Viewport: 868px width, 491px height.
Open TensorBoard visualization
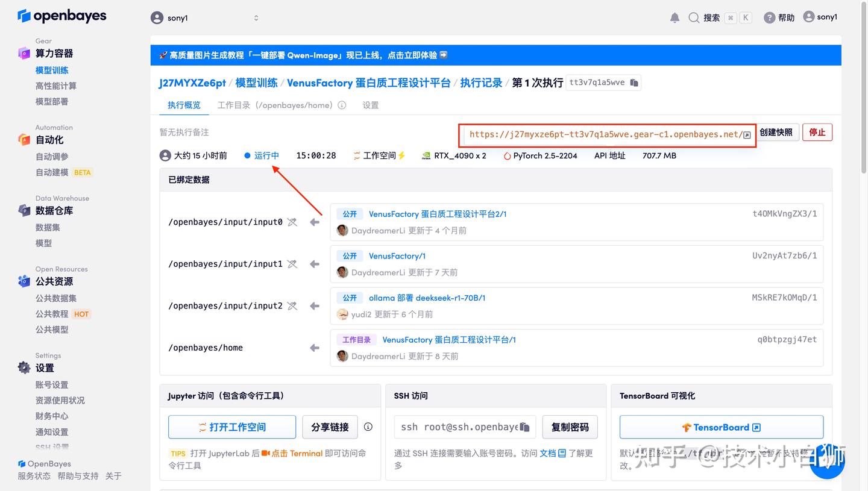tap(721, 427)
